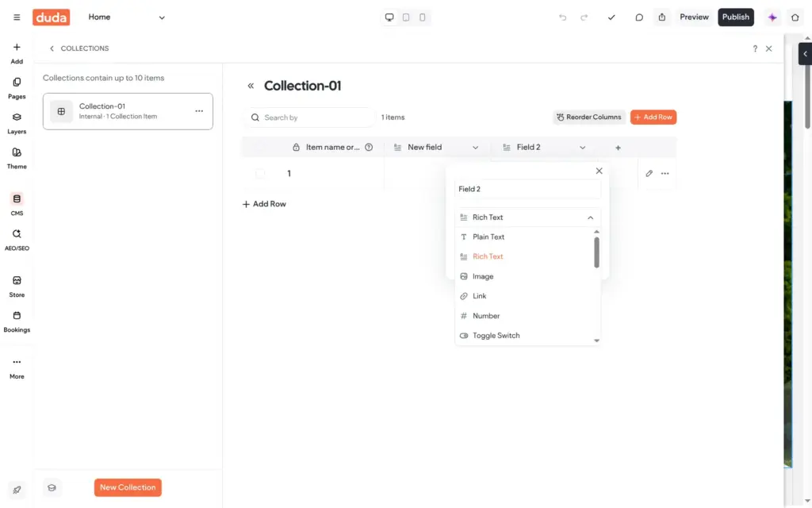Open the Add panel in sidebar
Image resolution: width=812 pixels, height=508 pixels.
click(x=17, y=53)
